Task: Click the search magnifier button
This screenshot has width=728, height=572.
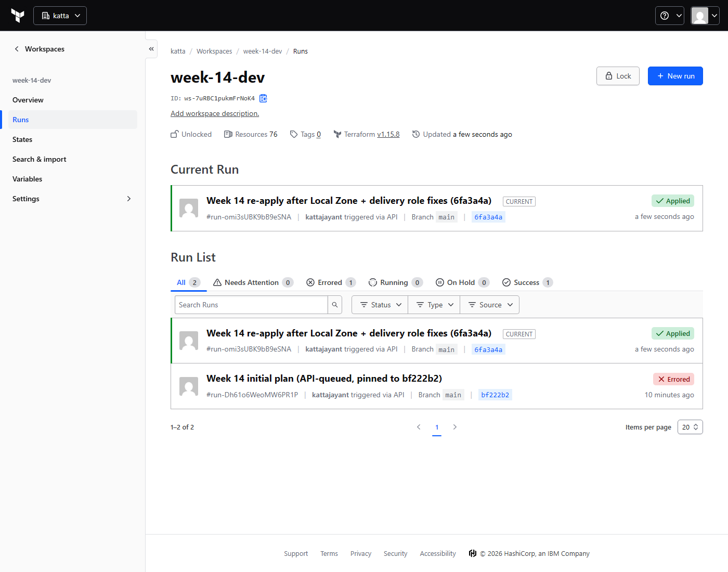Action: (335, 305)
